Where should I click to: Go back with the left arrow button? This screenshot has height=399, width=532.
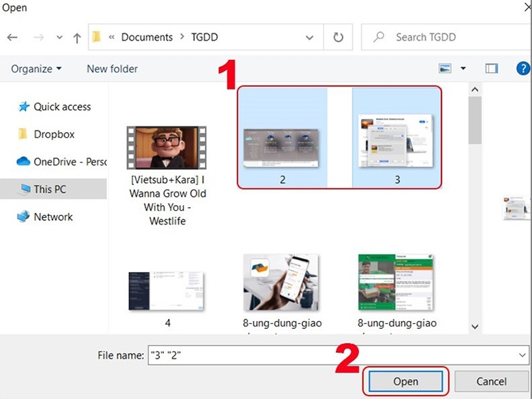[12, 37]
